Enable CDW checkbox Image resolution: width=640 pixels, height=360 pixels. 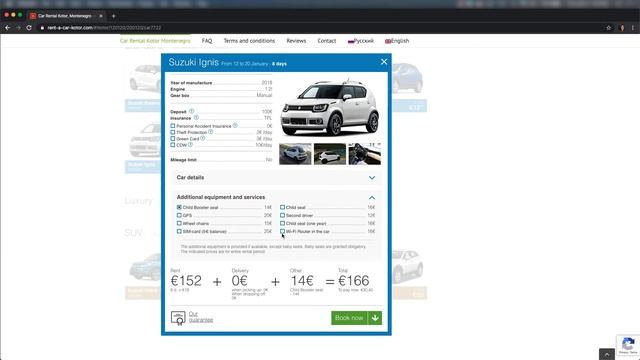coord(173,145)
